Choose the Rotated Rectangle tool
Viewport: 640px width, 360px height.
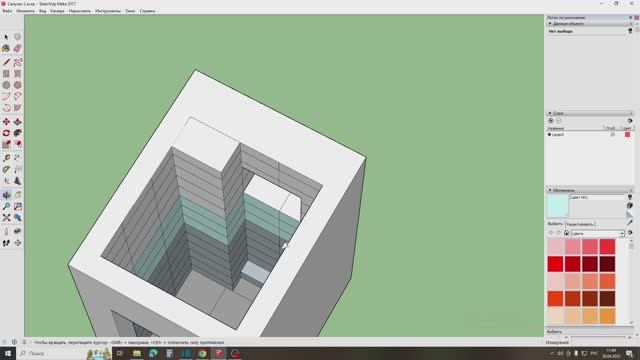pos(18,74)
